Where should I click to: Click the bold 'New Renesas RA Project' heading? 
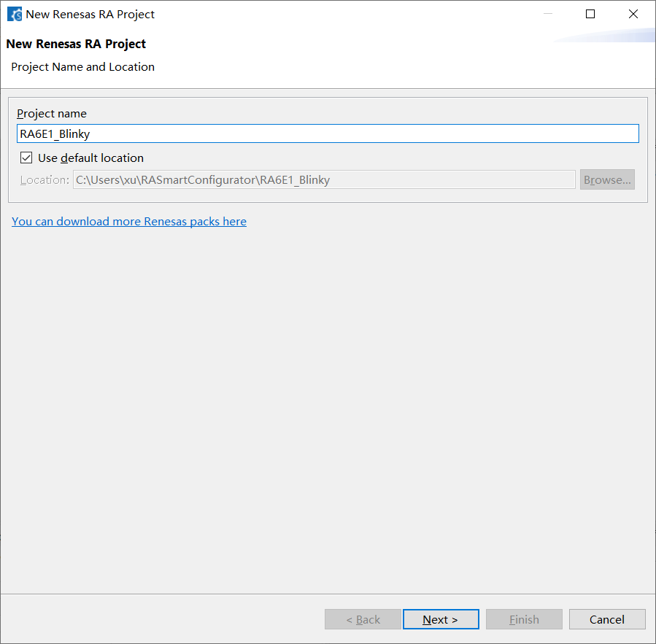[x=76, y=44]
